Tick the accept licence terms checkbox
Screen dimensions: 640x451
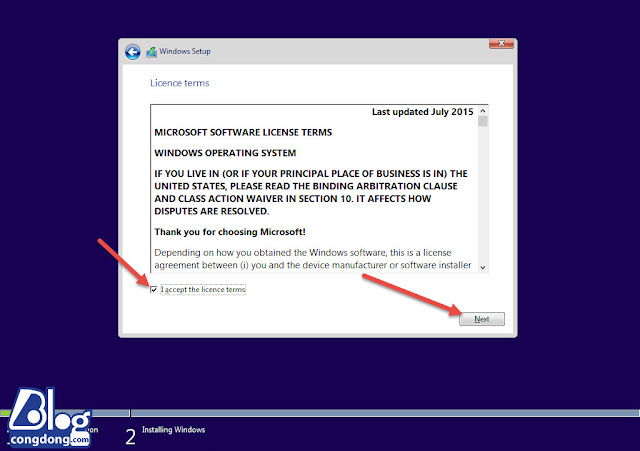coord(153,289)
